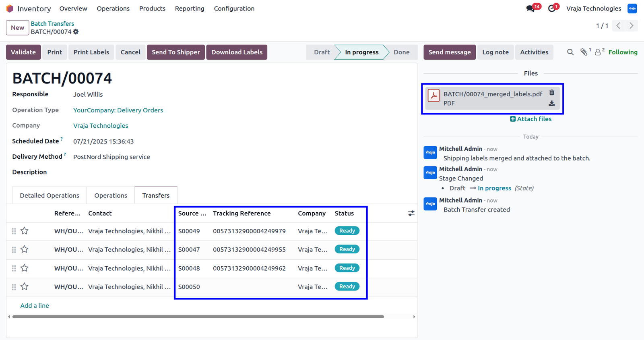Go to next record arrow

pyautogui.click(x=632, y=26)
